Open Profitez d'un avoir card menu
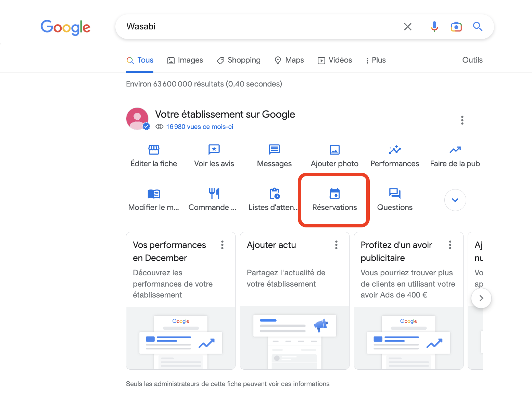The width and height of the screenshot is (532, 396). (450, 245)
